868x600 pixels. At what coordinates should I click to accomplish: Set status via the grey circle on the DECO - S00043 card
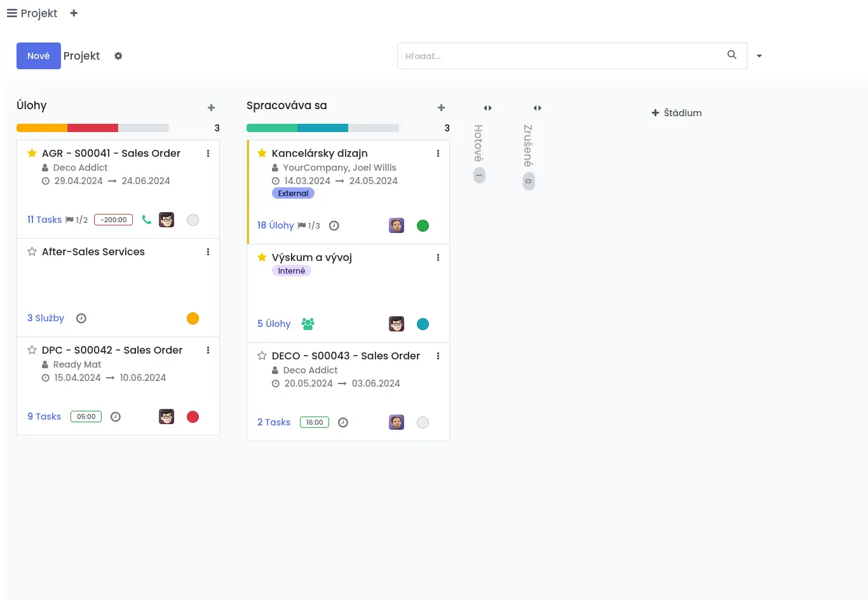click(423, 422)
